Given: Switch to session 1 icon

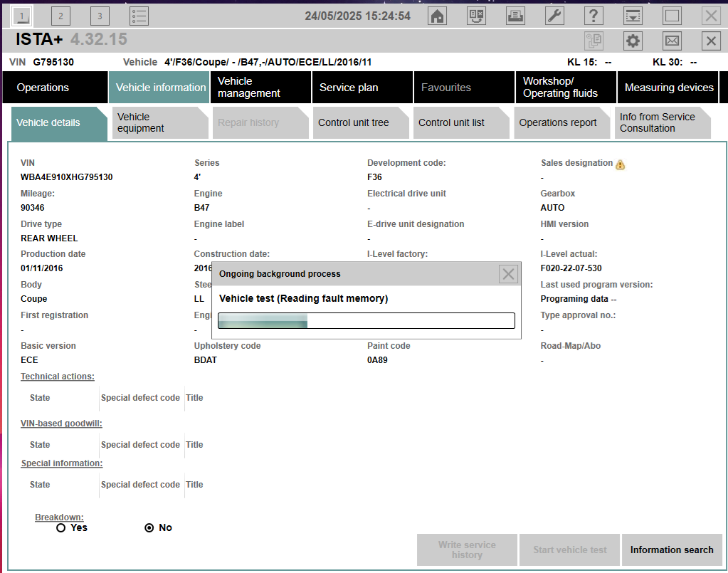Looking at the screenshot, I should point(21,16).
